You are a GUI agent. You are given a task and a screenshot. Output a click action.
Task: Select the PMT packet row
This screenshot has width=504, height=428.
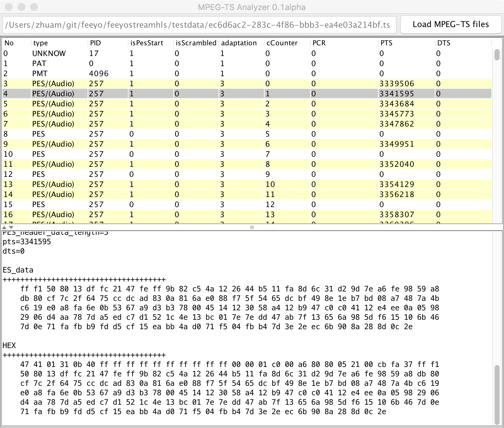coord(247,74)
